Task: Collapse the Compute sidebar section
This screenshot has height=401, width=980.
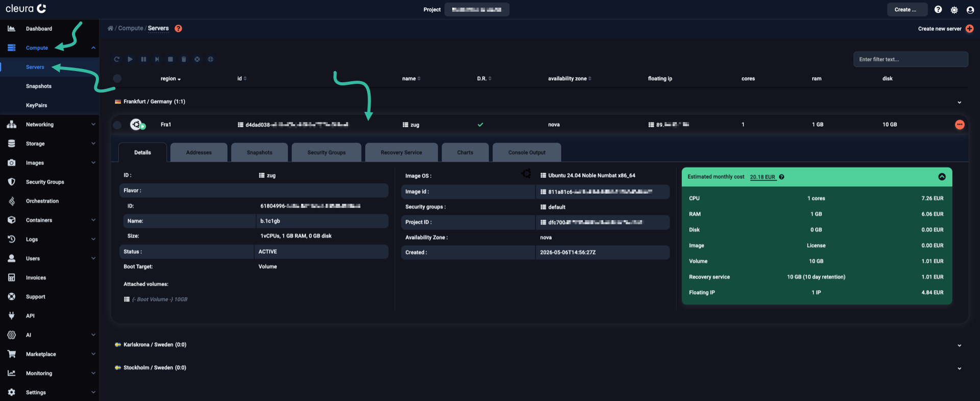Action: [50, 48]
